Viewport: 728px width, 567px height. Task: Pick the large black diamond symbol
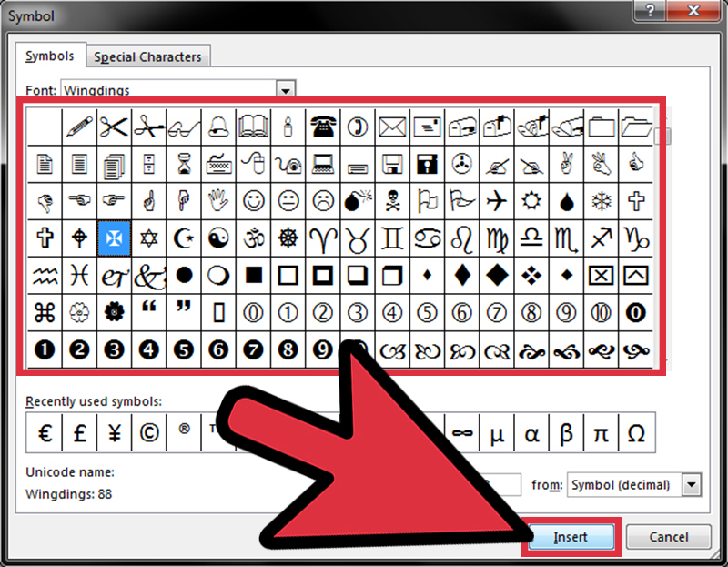pos(497,276)
